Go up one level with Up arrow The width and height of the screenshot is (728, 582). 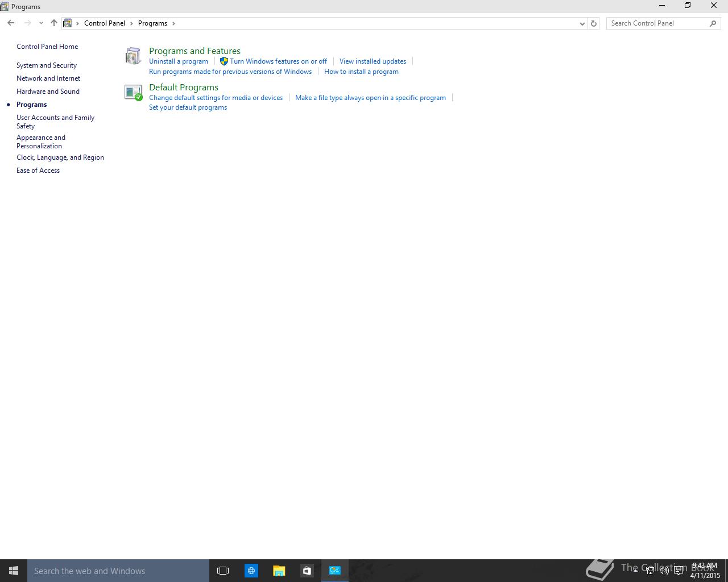pyautogui.click(x=54, y=23)
